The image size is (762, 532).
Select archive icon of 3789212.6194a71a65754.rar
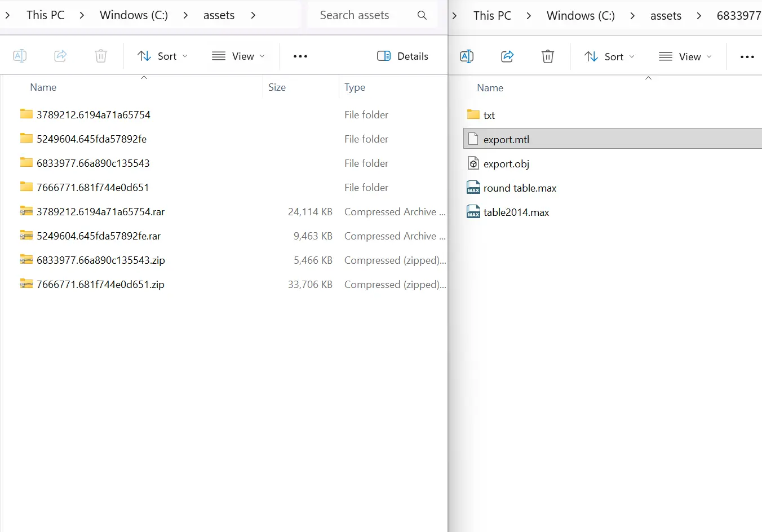26,211
